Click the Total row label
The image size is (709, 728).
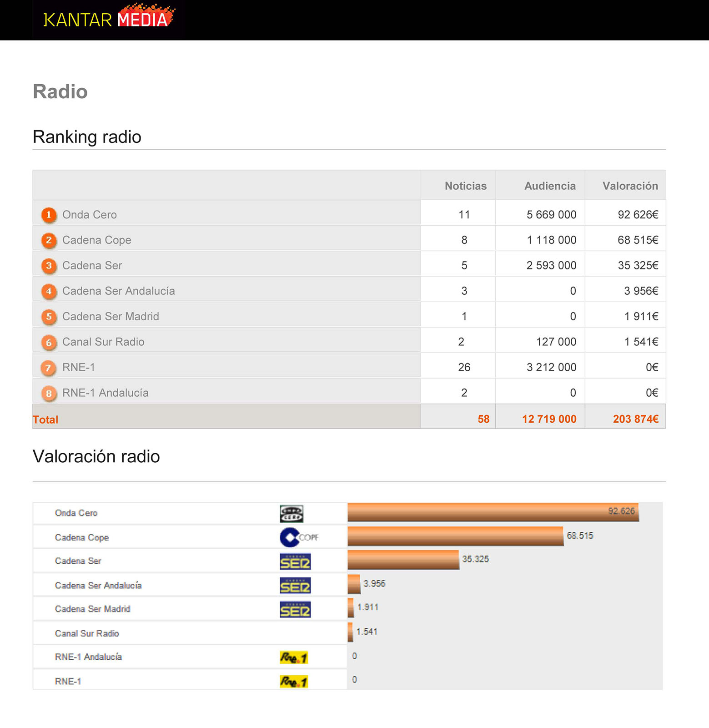click(x=45, y=420)
